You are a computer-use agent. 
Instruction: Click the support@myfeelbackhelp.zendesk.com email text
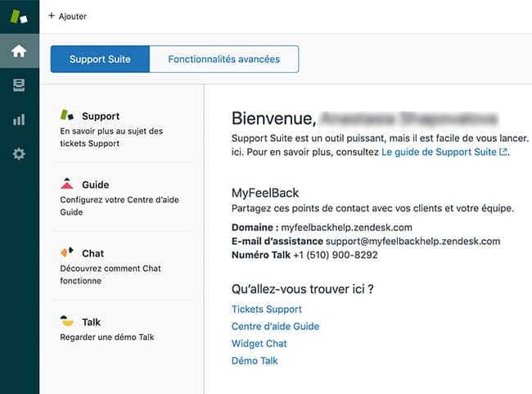(x=413, y=241)
